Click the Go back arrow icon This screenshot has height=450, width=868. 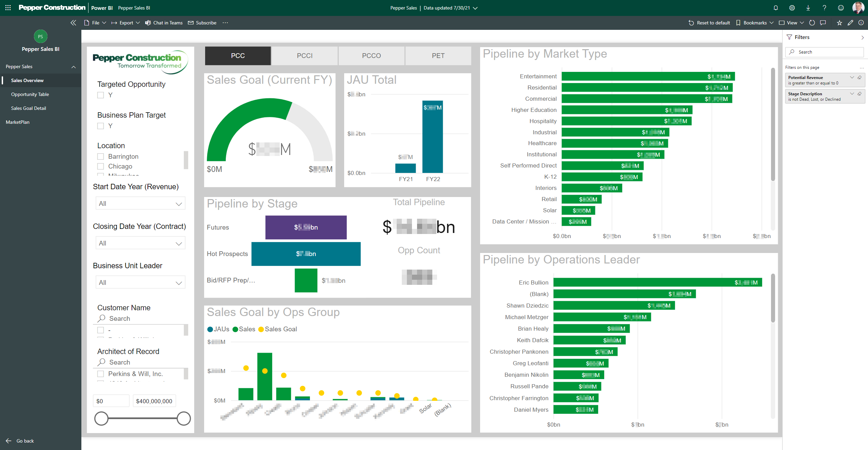pos(9,441)
